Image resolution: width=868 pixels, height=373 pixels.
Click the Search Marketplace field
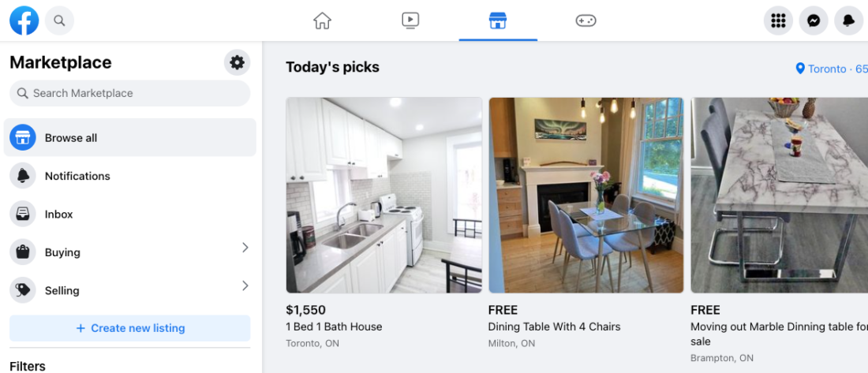point(130,93)
